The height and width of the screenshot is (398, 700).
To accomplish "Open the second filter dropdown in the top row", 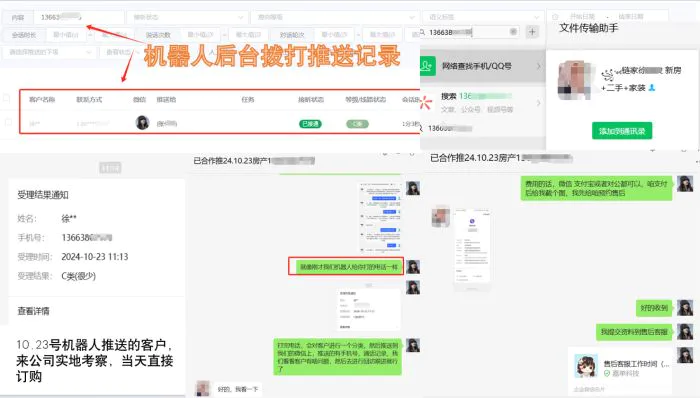I will 334,17.
